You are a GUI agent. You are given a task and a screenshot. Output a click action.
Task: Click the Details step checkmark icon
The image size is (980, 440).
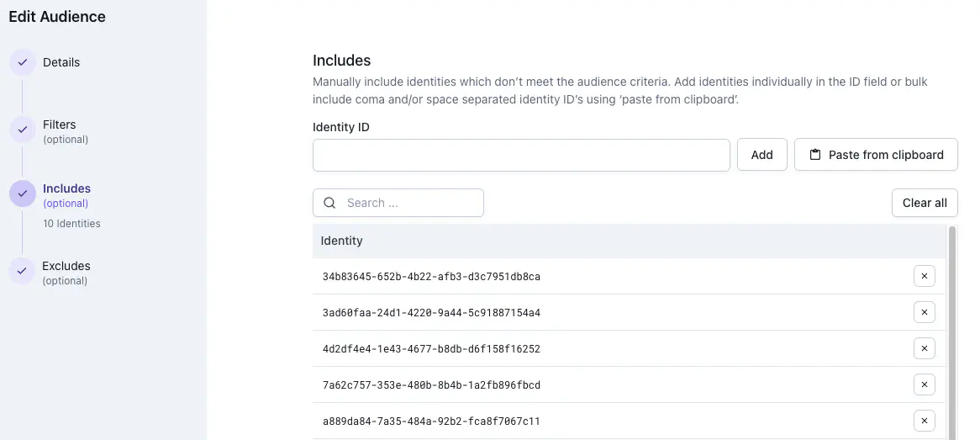pos(23,62)
